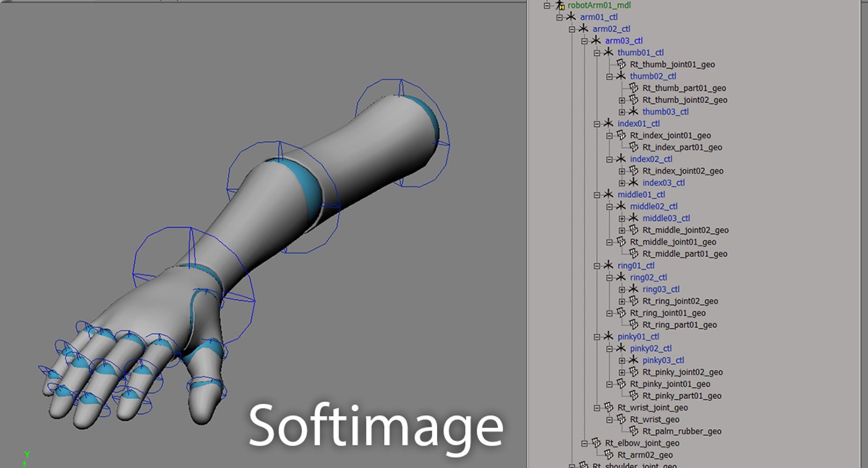
Task: Select the Rt_pinky_joint01_geo label
Action: [x=670, y=383]
